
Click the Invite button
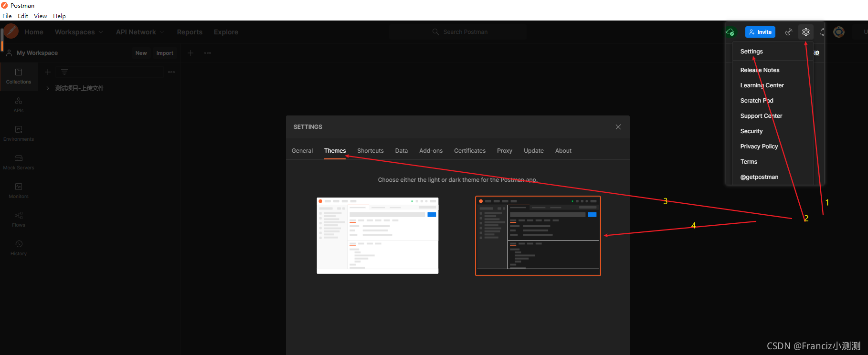760,32
